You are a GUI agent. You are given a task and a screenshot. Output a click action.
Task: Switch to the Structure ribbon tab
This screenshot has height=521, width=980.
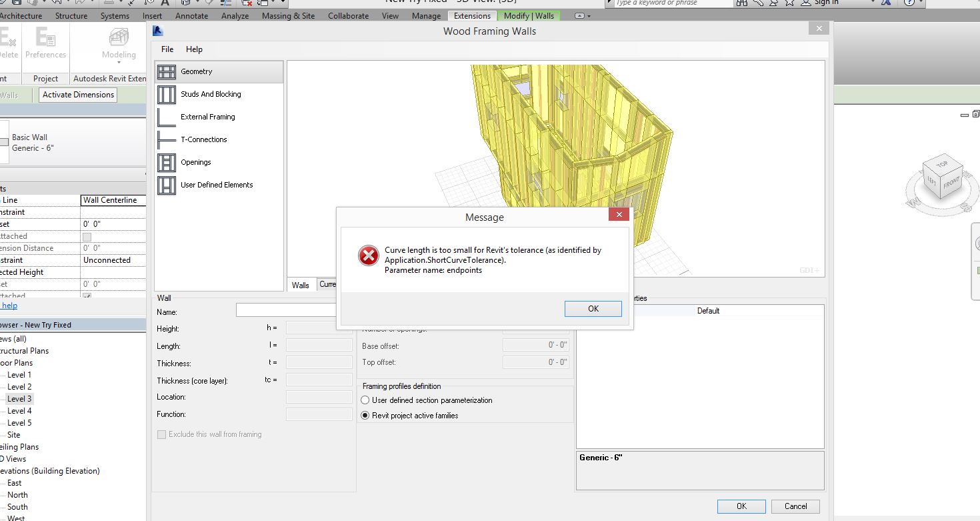click(71, 16)
